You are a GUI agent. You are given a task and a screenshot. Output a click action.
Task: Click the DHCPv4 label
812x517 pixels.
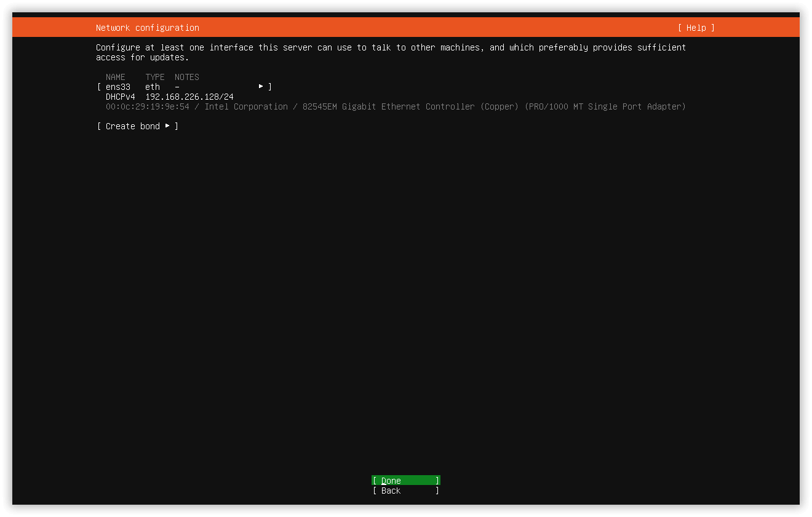(x=121, y=97)
